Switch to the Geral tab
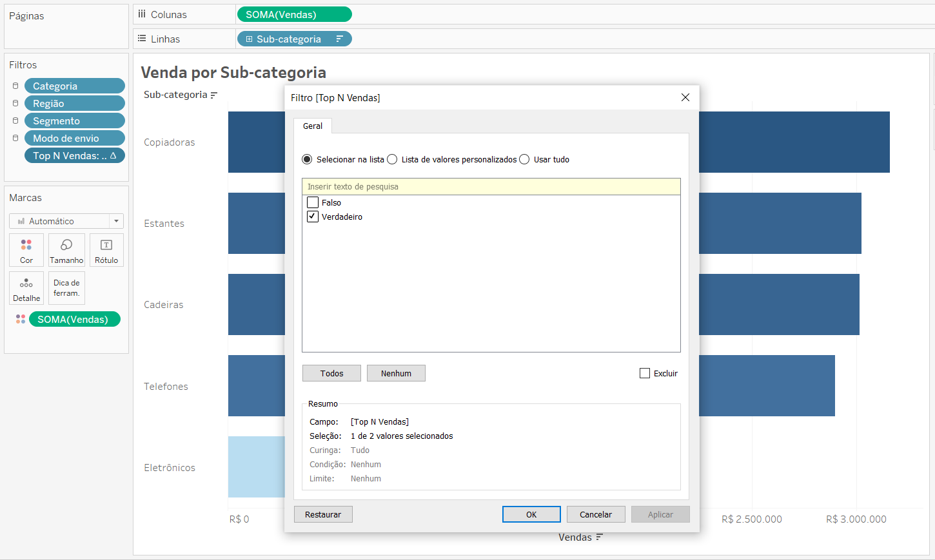The height and width of the screenshot is (560, 935). [313, 126]
